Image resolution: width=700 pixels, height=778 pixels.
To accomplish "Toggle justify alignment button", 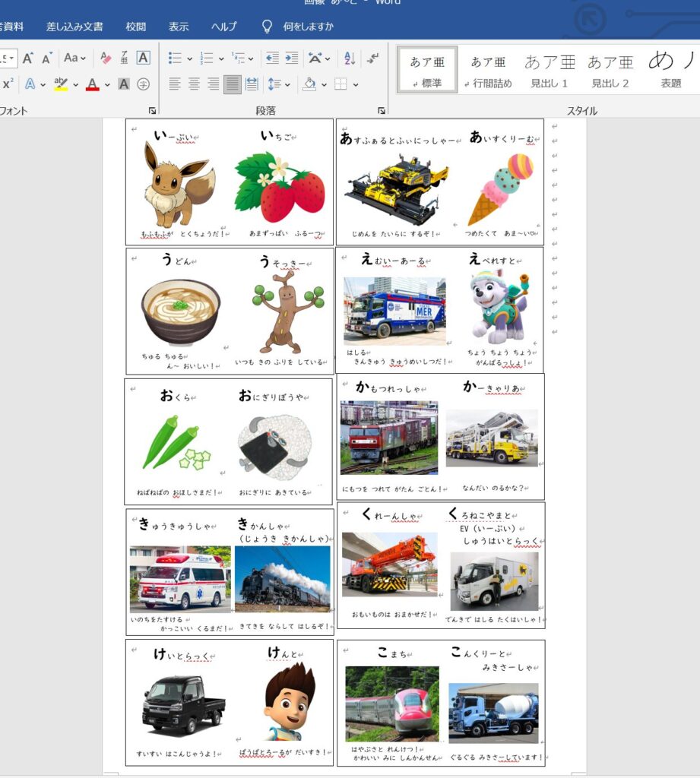I will (x=233, y=84).
